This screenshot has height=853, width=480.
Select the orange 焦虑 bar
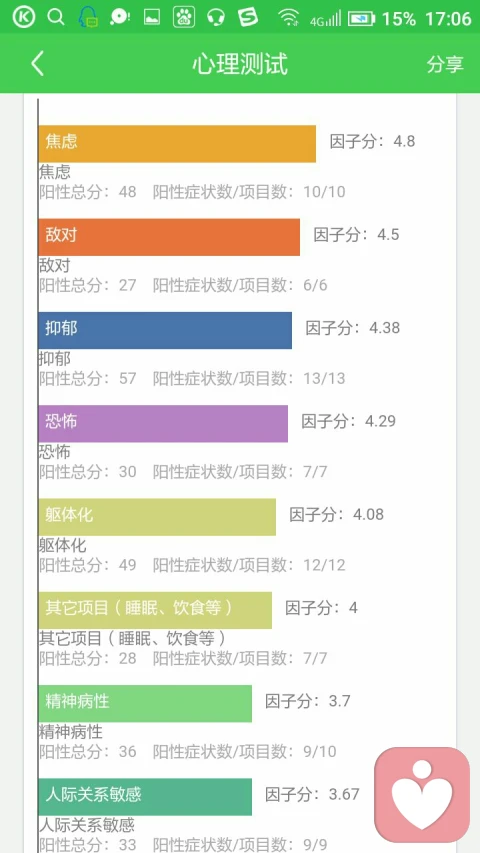pyautogui.click(x=177, y=144)
